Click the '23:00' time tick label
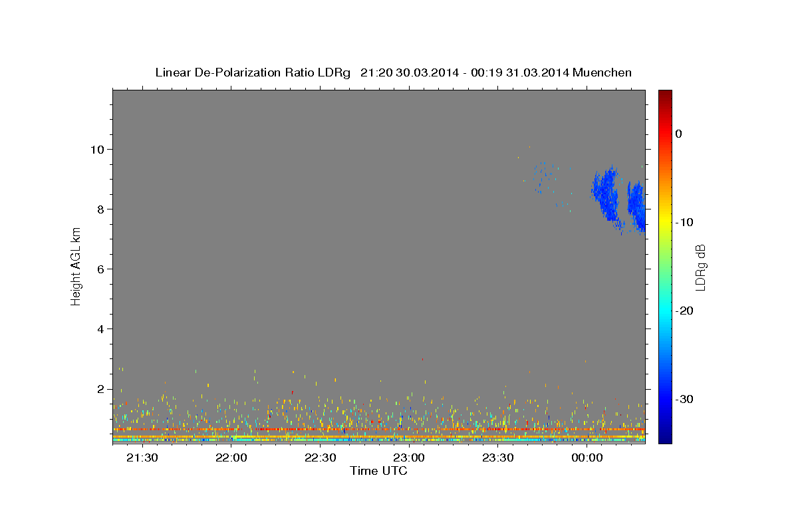 coord(409,458)
